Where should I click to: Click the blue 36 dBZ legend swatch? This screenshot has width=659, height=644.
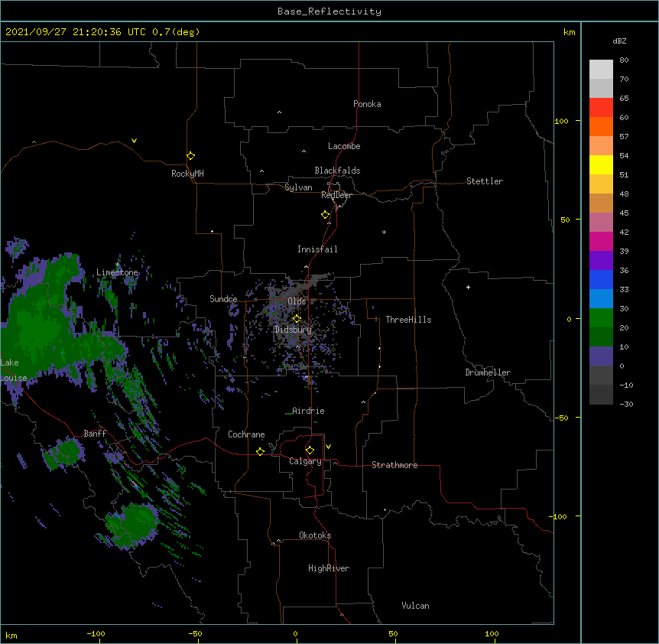pos(601,279)
